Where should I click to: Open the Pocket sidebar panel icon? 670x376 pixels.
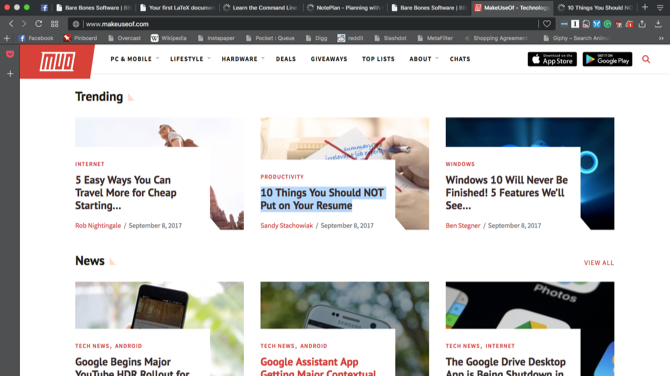tap(10, 54)
